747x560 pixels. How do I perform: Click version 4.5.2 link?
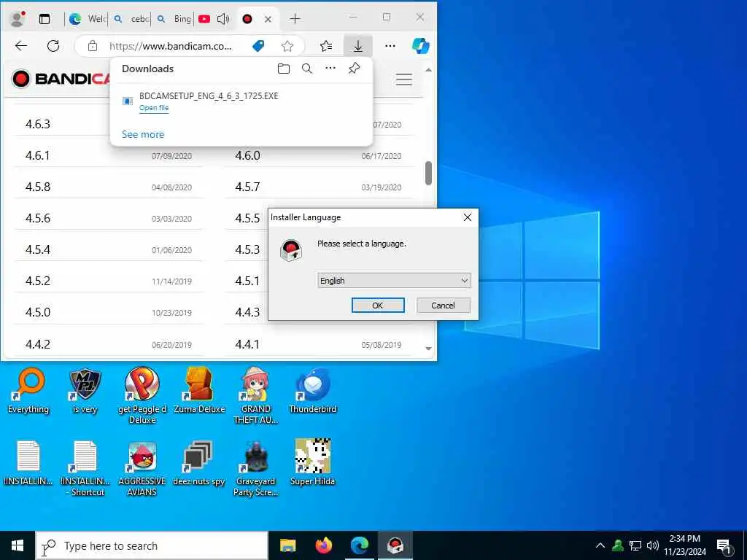coord(38,281)
